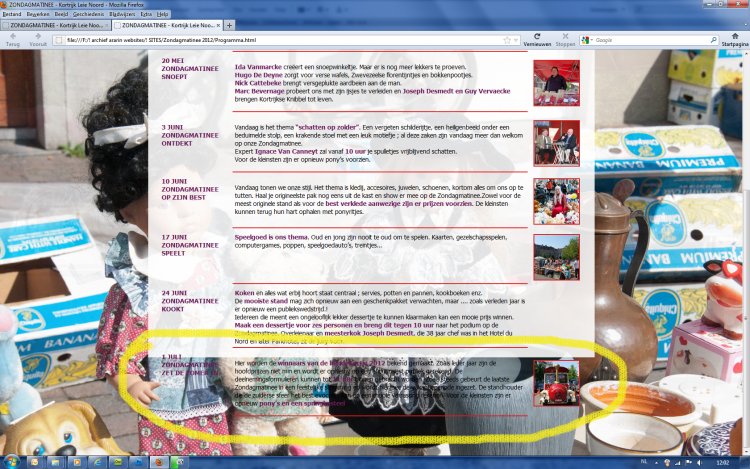Click 'meesterkok Joseph Desmedt'
This screenshot has width=750, height=469.
tap(369, 333)
